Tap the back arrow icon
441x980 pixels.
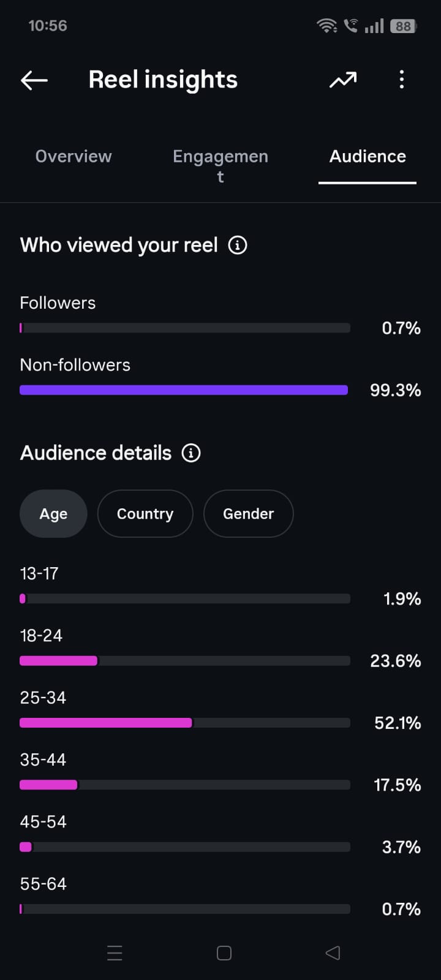pyautogui.click(x=34, y=80)
